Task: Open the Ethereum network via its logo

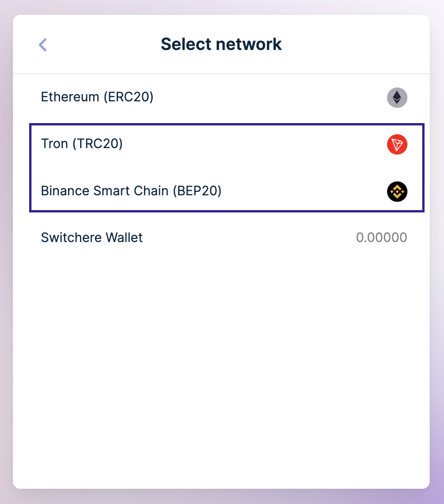Action: click(397, 98)
